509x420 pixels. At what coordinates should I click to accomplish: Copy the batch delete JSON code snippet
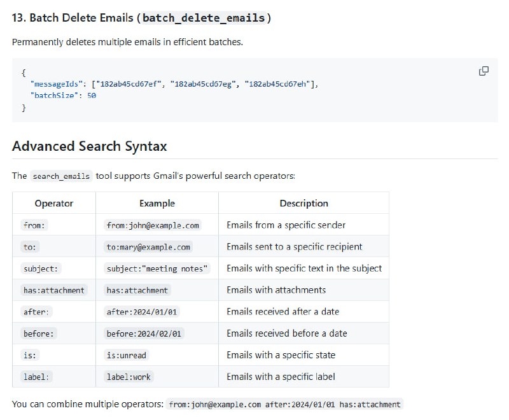point(484,71)
